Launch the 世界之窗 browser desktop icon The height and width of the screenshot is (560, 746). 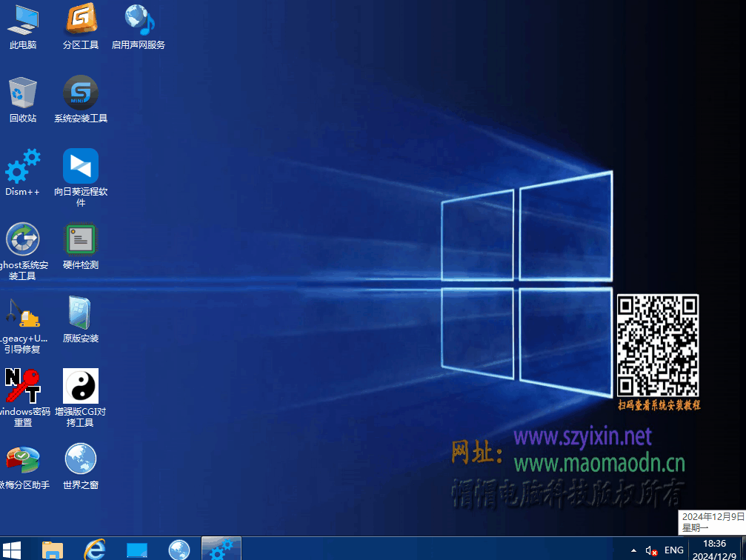pyautogui.click(x=81, y=460)
